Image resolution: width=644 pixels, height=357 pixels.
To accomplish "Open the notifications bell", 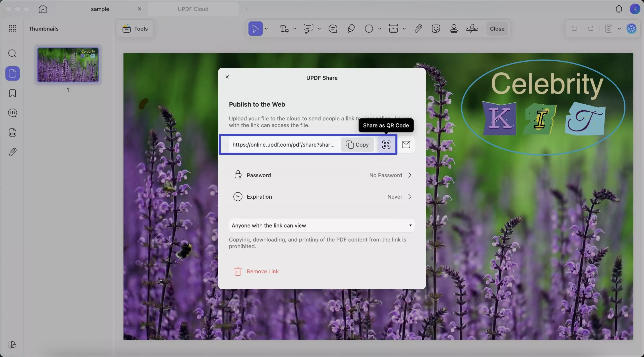I will [x=619, y=9].
